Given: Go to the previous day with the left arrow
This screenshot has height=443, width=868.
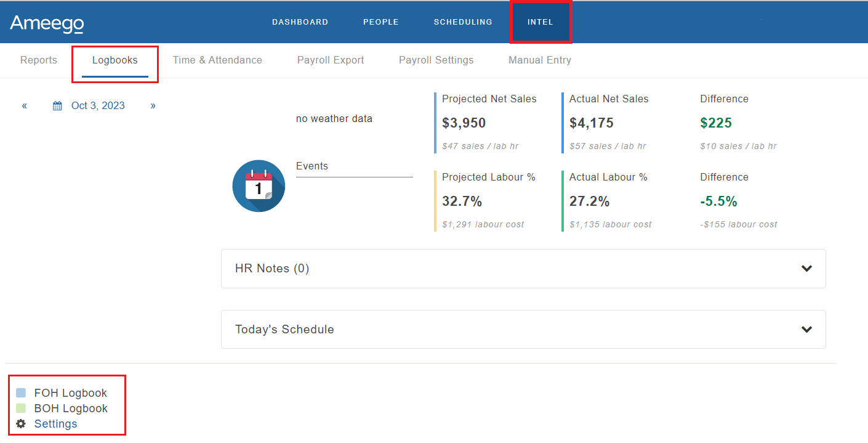Looking at the screenshot, I should [x=24, y=105].
